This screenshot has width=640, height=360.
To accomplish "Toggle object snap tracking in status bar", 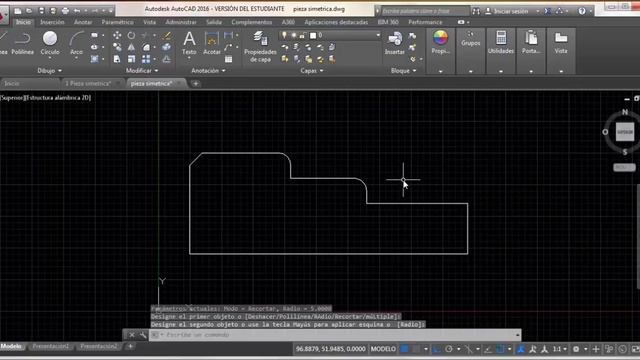I will (488, 349).
